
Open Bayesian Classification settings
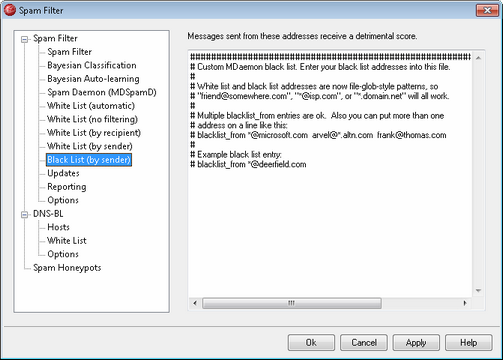pos(92,65)
